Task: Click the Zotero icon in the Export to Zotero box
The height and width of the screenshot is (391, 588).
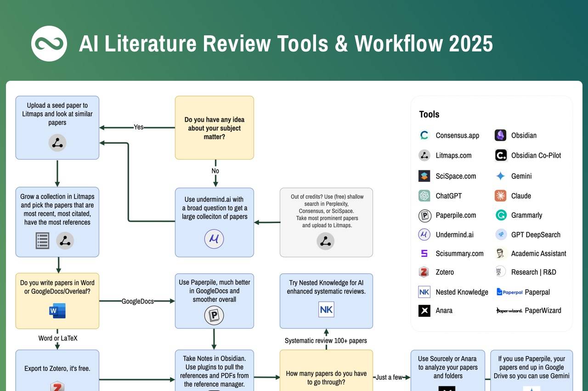Action: pyautogui.click(x=57, y=386)
